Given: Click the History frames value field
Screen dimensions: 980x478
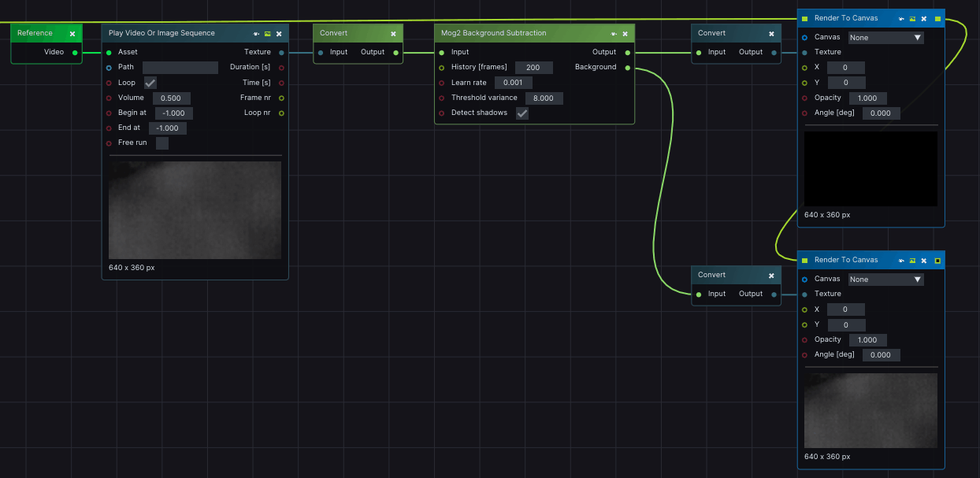Looking at the screenshot, I should click(x=533, y=68).
